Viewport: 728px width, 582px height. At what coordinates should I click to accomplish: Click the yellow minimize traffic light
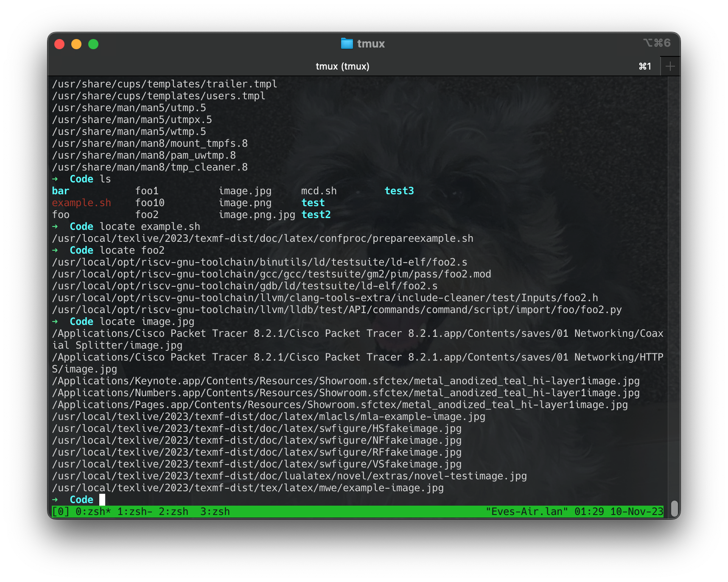76,44
